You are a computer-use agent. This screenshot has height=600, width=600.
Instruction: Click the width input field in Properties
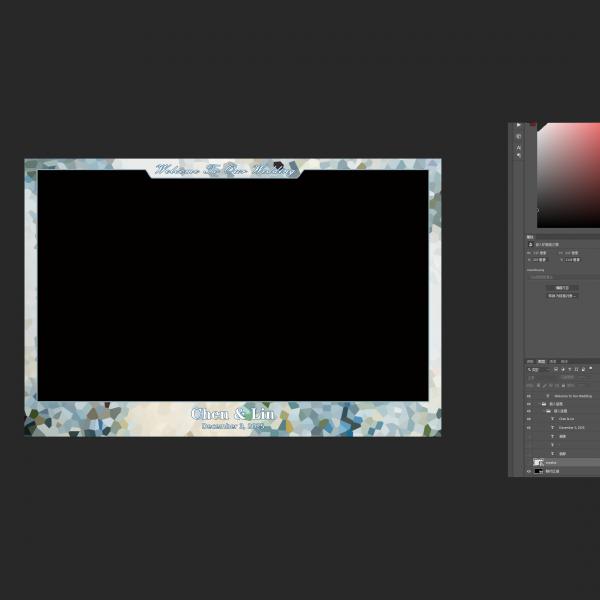pyautogui.click(x=540, y=253)
